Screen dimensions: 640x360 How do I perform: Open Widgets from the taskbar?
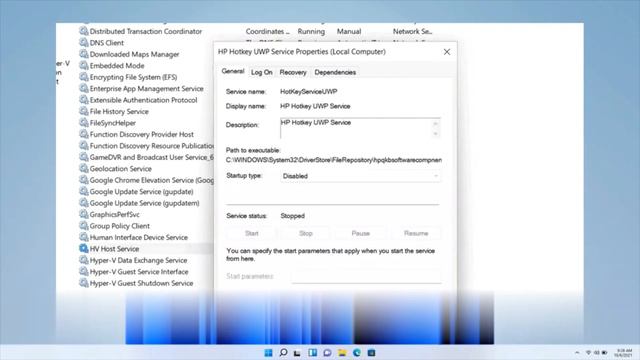coord(312,353)
